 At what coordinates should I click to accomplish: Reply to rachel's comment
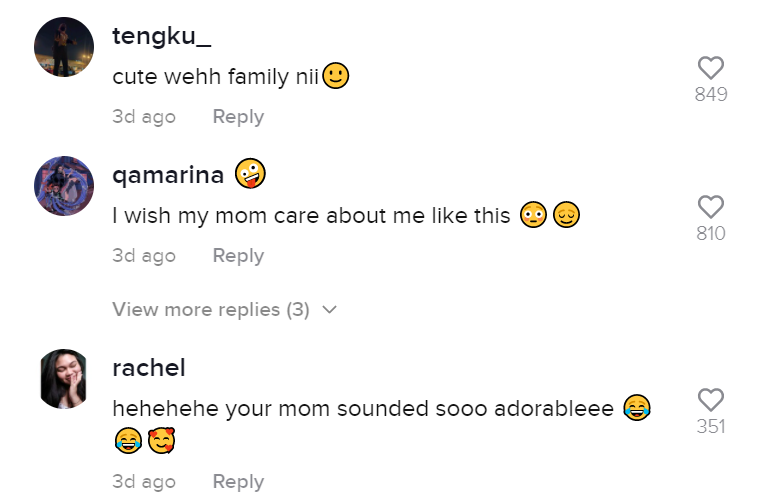(x=238, y=482)
